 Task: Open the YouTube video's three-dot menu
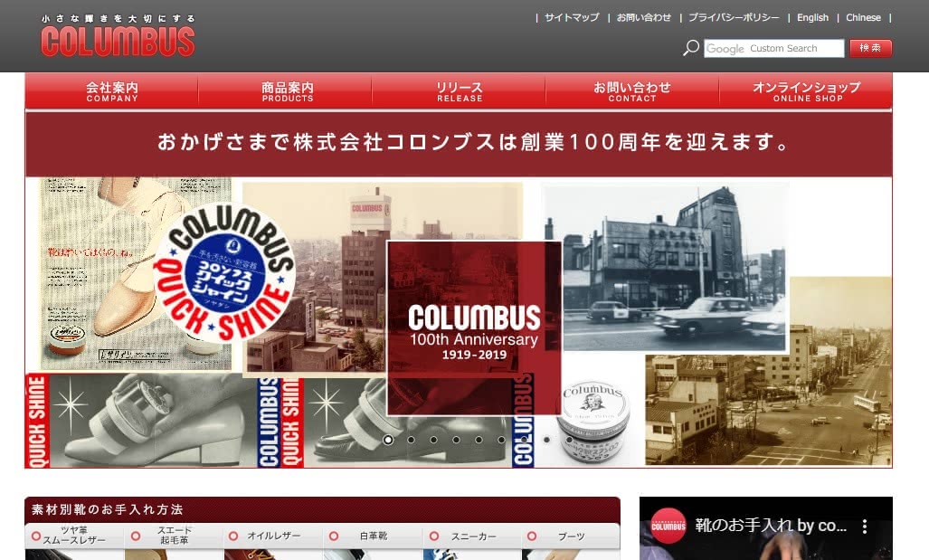(x=865, y=526)
